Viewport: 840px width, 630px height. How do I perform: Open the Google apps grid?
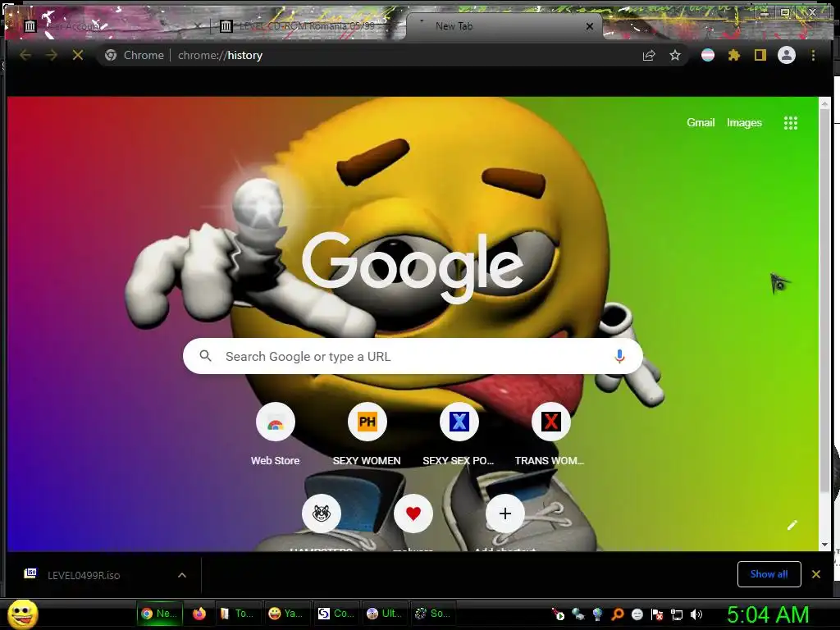(x=791, y=123)
